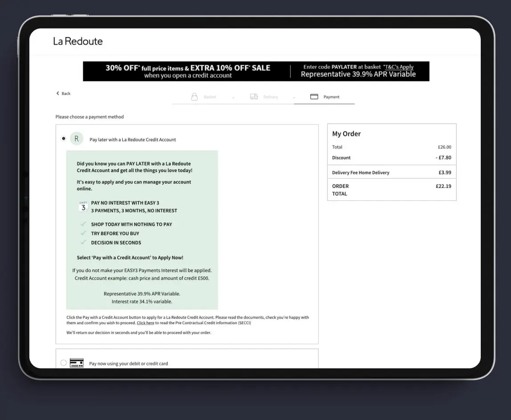Click the Basket lock icon
Viewport: 511px width, 420px height.
click(x=195, y=97)
